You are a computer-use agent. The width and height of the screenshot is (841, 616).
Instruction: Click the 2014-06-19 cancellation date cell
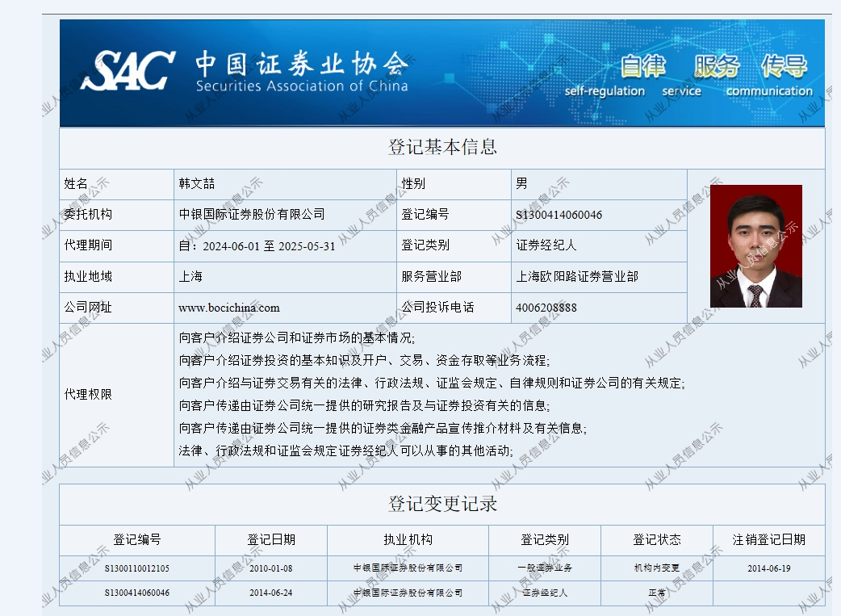click(x=768, y=568)
